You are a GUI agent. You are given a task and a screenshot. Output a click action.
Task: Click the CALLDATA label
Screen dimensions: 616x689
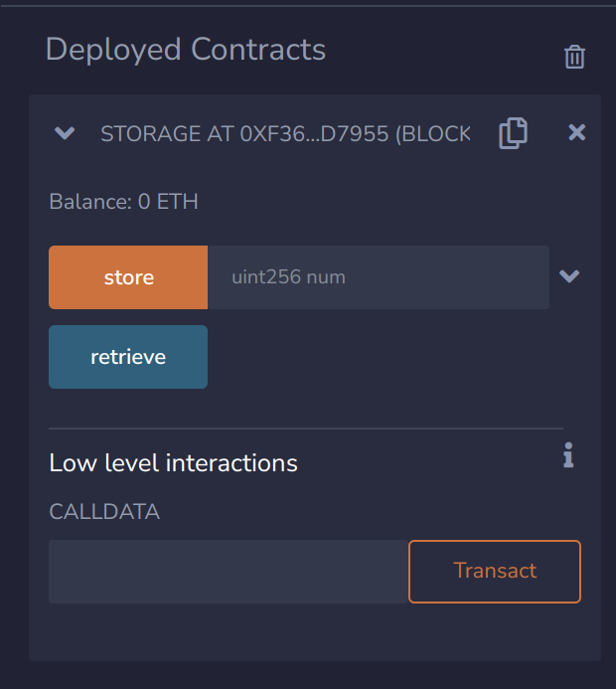[104, 512]
